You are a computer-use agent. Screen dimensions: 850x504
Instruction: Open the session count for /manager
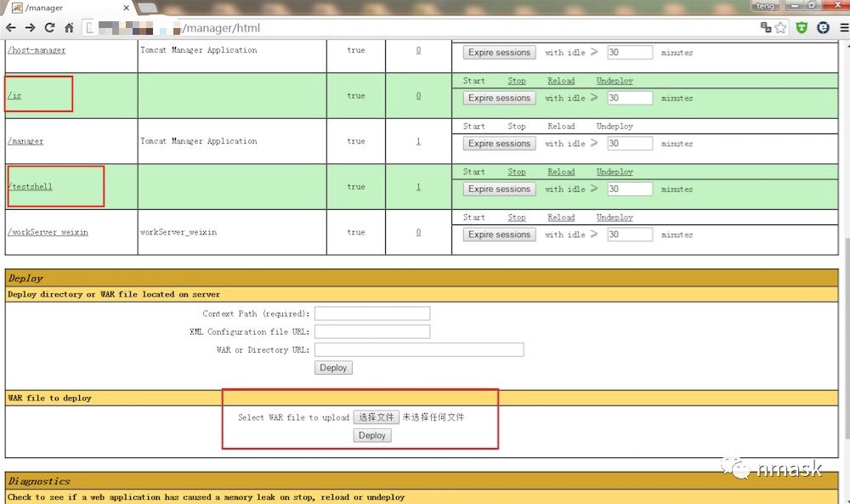click(x=418, y=141)
